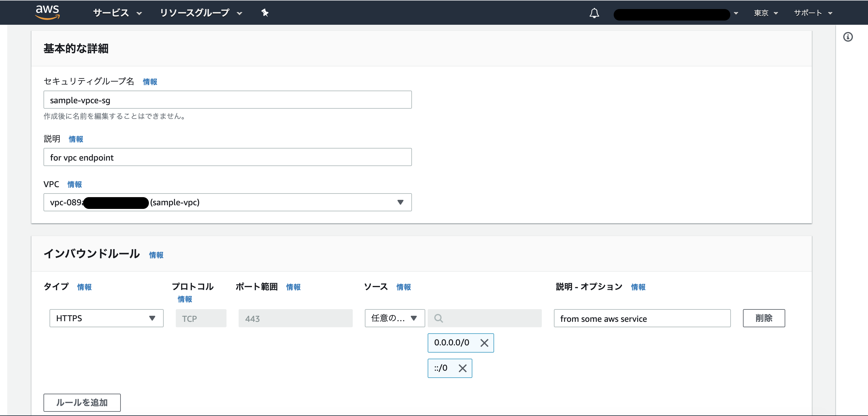Click the rule description field 'from some aws service'
Screen dimensions: 868x416
tap(642, 318)
